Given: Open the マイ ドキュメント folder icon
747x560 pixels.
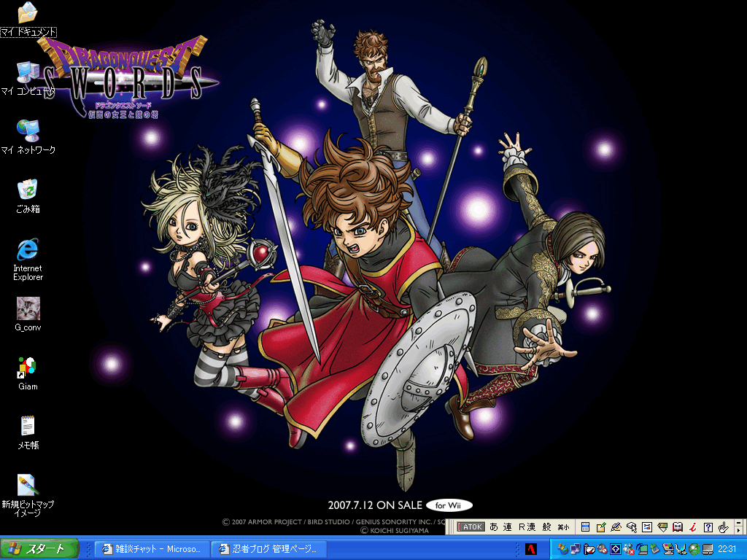Looking at the screenshot, I should pos(28,19).
